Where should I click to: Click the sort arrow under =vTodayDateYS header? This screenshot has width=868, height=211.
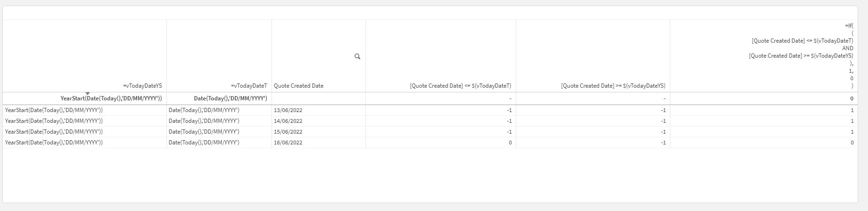pos(87,93)
